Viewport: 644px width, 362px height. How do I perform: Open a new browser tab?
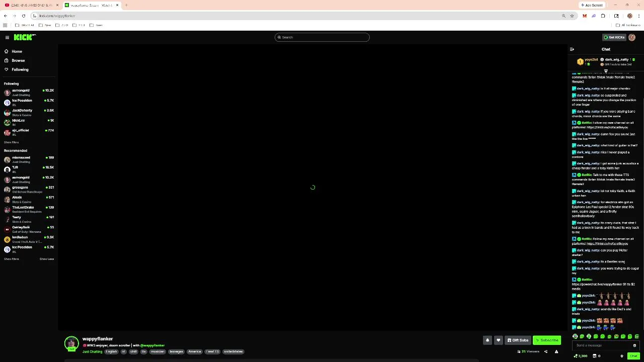point(126,5)
